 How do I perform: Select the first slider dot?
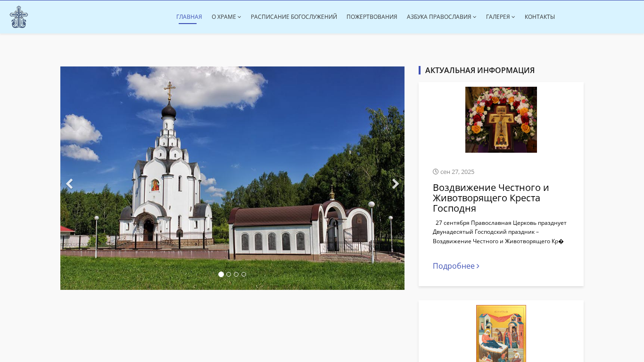click(221, 274)
